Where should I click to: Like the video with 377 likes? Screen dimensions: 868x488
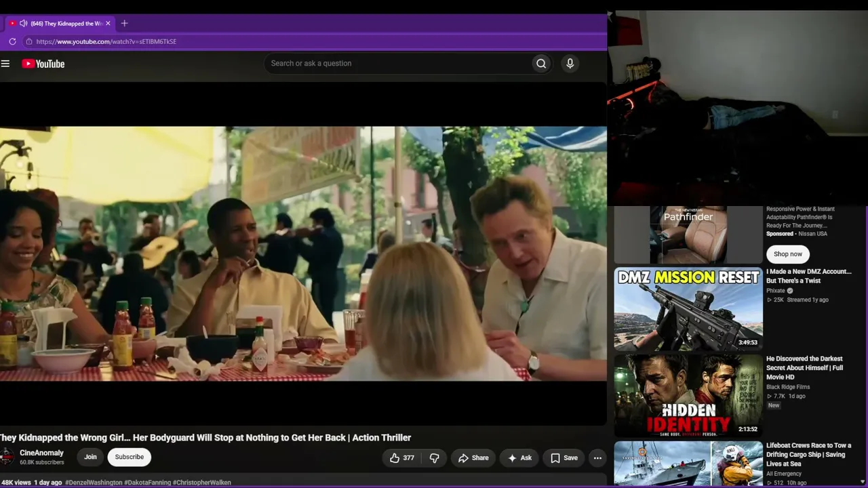[x=401, y=457]
